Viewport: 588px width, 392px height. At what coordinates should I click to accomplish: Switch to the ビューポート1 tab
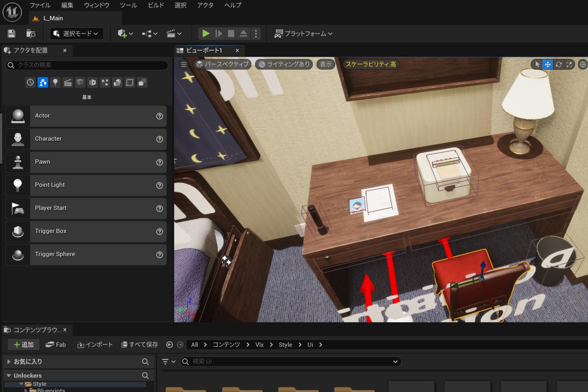point(204,50)
